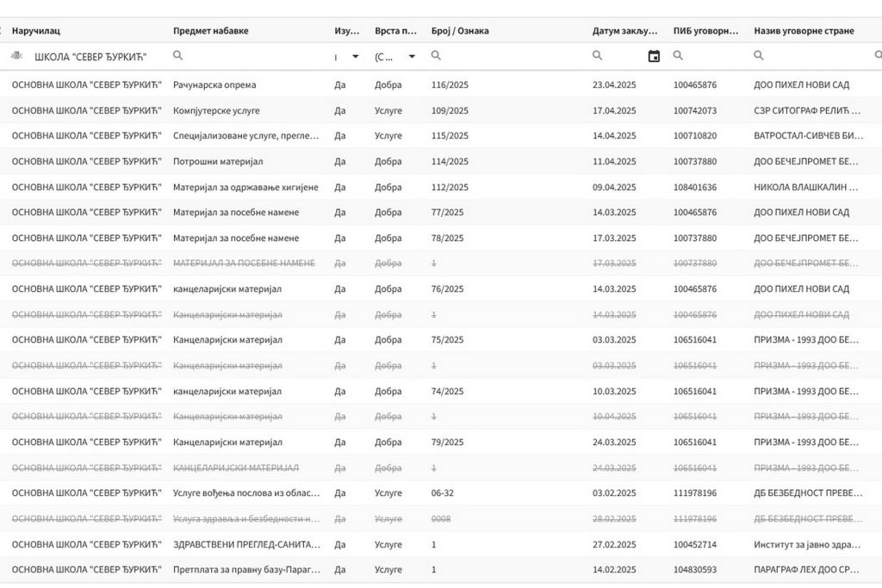Select the date 03.02.2025
This screenshot has width=882, height=588.
click(x=614, y=493)
